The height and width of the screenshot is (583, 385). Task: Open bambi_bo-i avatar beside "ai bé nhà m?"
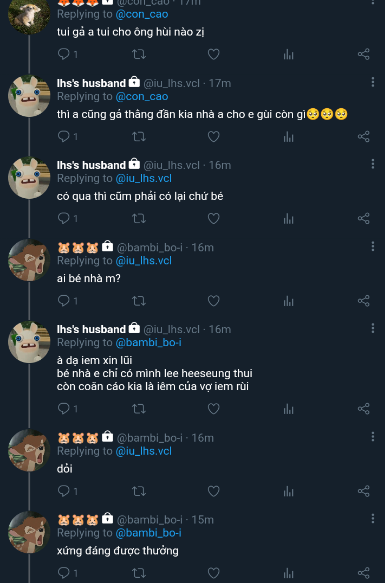tap(29, 260)
